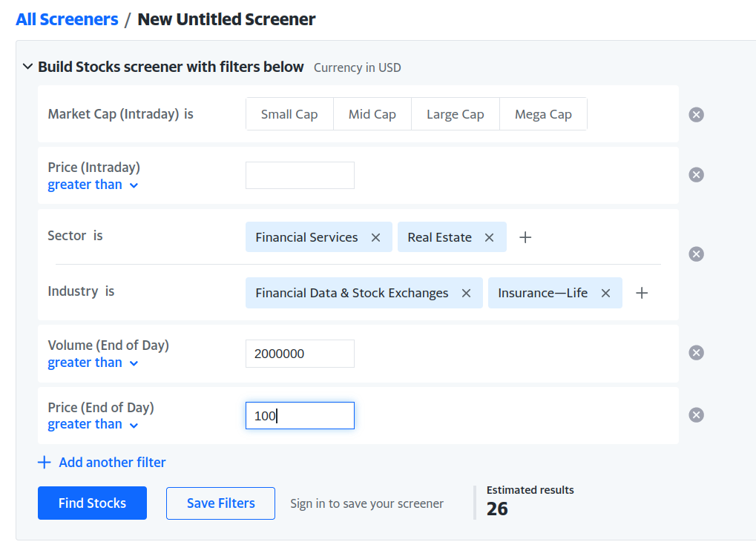
Task: Collapse the Build Stocks screener section
Action: (28, 67)
